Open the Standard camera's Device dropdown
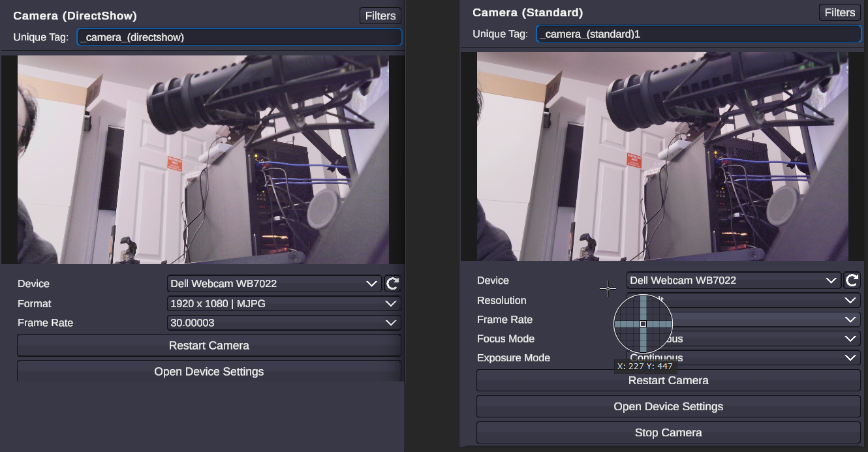The image size is (868, 452). point(731,280)
